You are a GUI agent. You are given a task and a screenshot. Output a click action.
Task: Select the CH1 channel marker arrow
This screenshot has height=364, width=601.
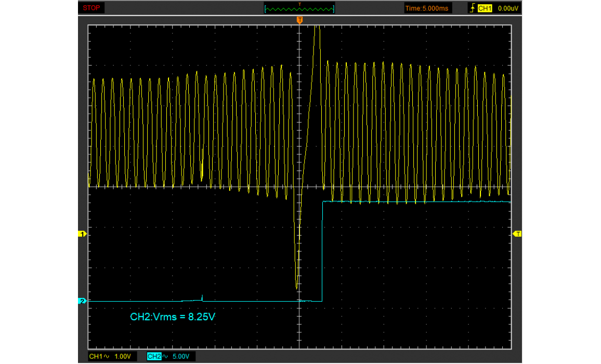click(83, 233)
